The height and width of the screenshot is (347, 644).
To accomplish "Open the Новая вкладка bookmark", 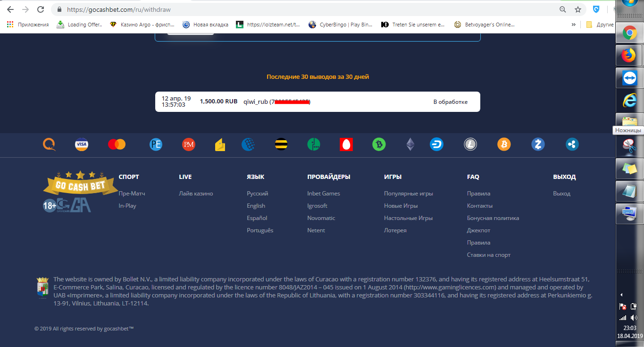I will click(x=205, y=25).
